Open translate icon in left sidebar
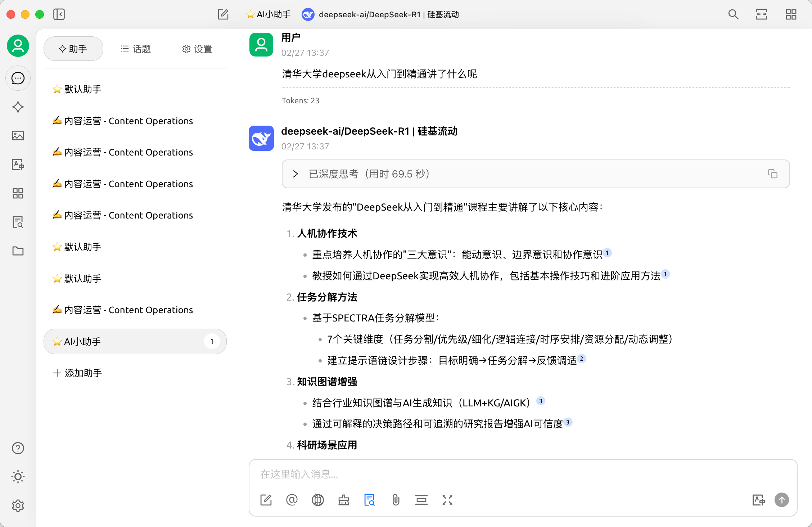The height and width of the screenshot is (527, 812). click(x=18, y=165)
